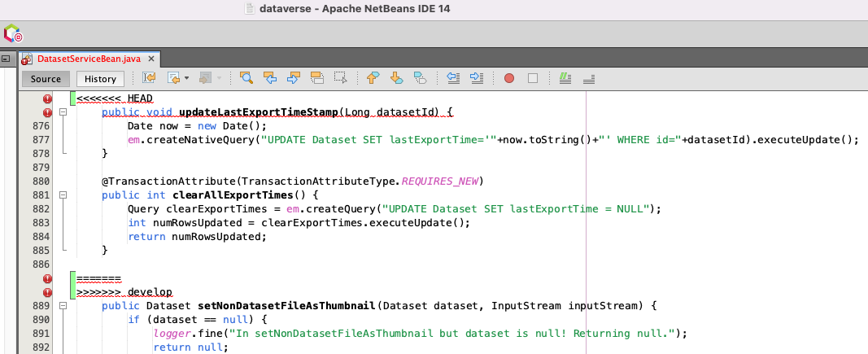868x354 pixels.
Task: Click the minimize panel icon left of the tab
Action: pyautogui.click(x=6, y=58)
